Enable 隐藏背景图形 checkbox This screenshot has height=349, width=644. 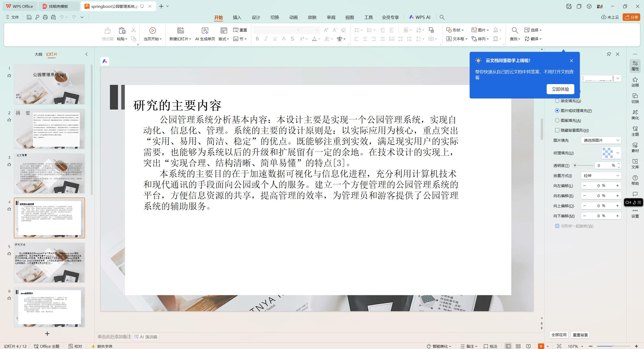pos(557,130)
